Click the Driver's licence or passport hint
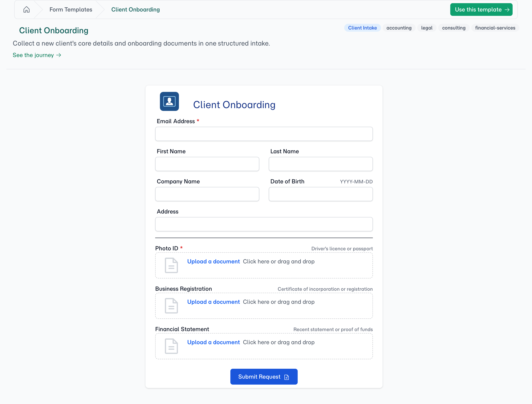This screenshot has width=532, height=404. coord(342,249)
